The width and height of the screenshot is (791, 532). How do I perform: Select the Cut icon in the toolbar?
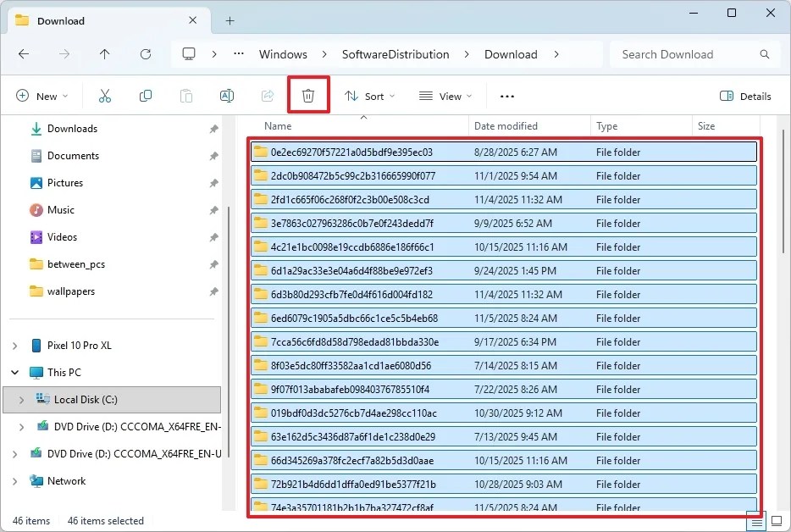coord(104,96)
